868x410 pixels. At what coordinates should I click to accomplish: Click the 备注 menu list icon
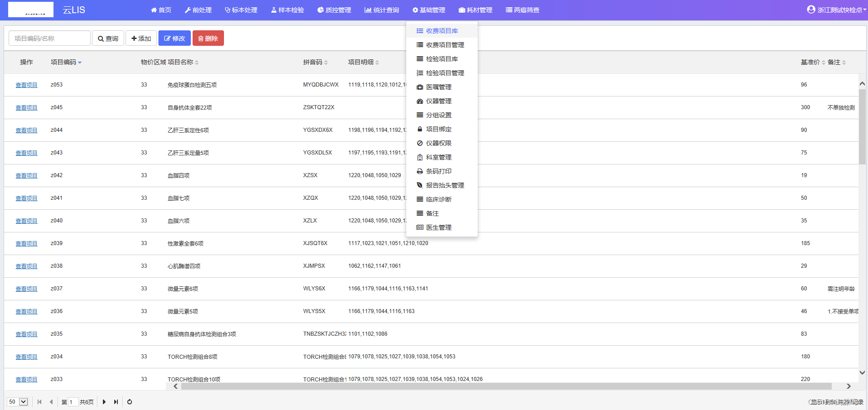coord(420,213)
